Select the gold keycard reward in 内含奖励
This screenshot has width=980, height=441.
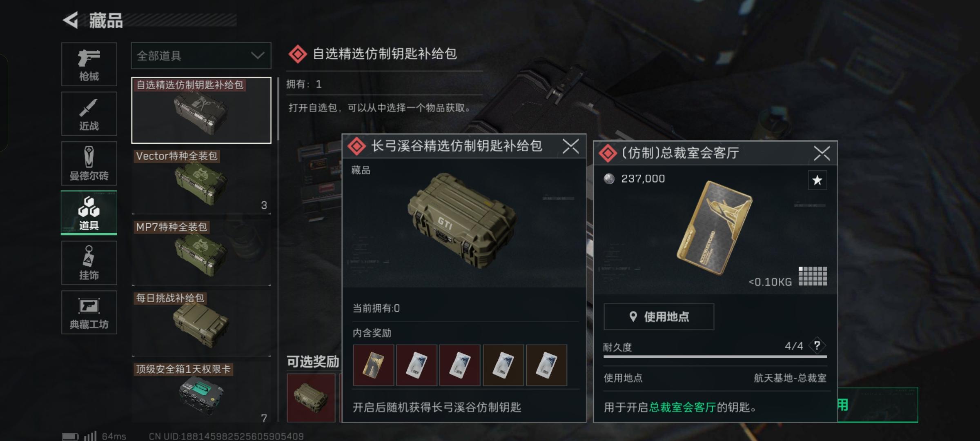tap(373, 365)
